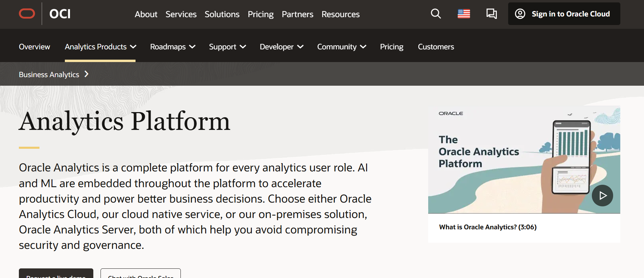644x278 pixels.
Task: Expand the Analytics Products dropdown
Action: 100,47
